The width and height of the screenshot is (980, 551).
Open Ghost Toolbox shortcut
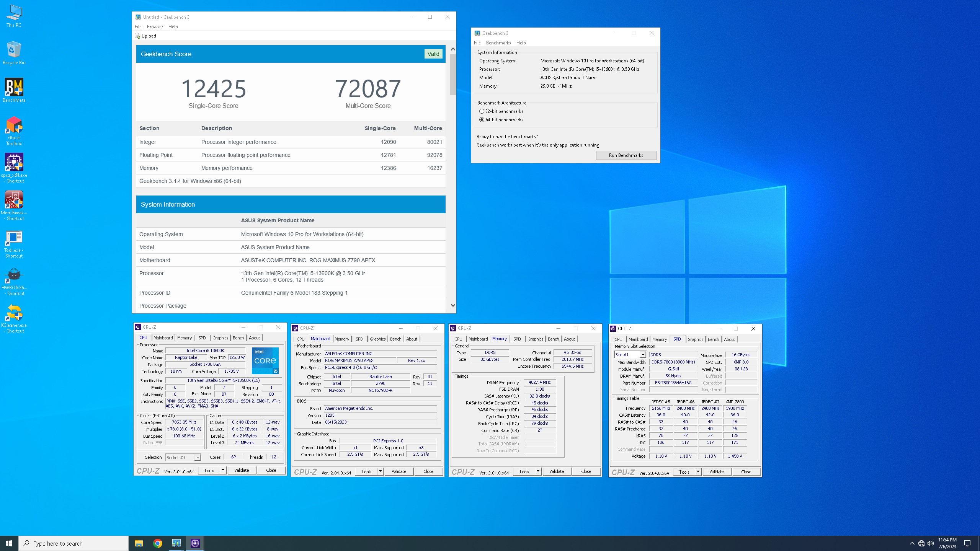tap(14, 131)
